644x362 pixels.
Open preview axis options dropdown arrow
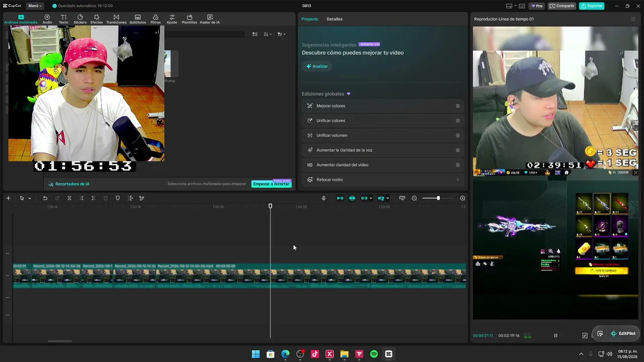pos(387,198)
